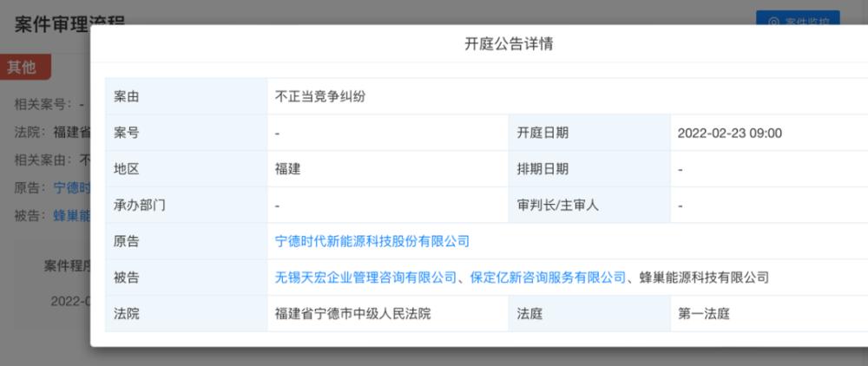The width and height of the screenshot is (868, 366).
Task: Click the 案号 label cell
Action: [187, 133]
